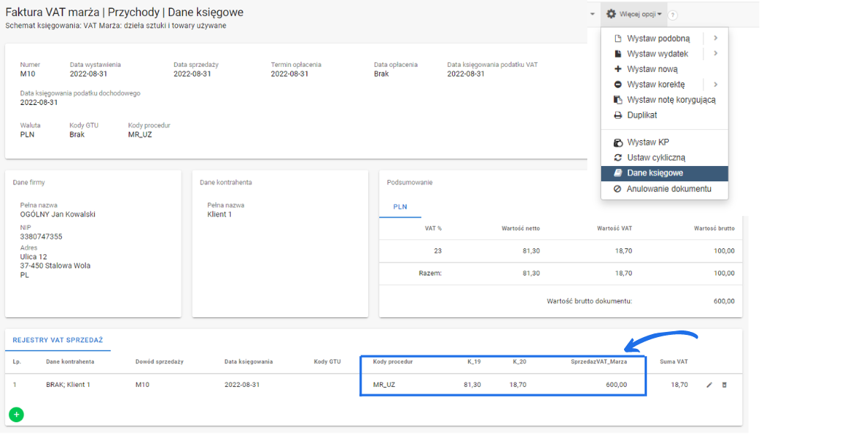Open the small dropdown arrow left of Więcej opcji

click(x=592, y=15)
